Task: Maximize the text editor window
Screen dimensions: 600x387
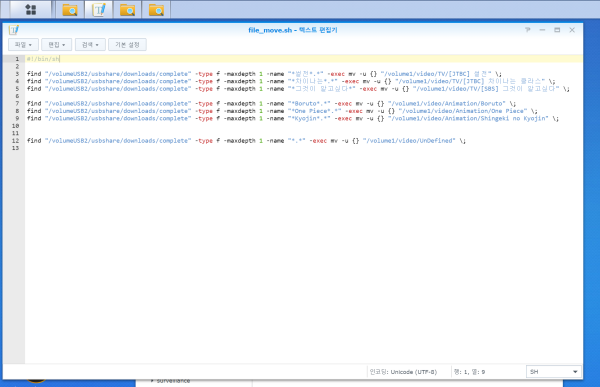Action: click(557, 30)
